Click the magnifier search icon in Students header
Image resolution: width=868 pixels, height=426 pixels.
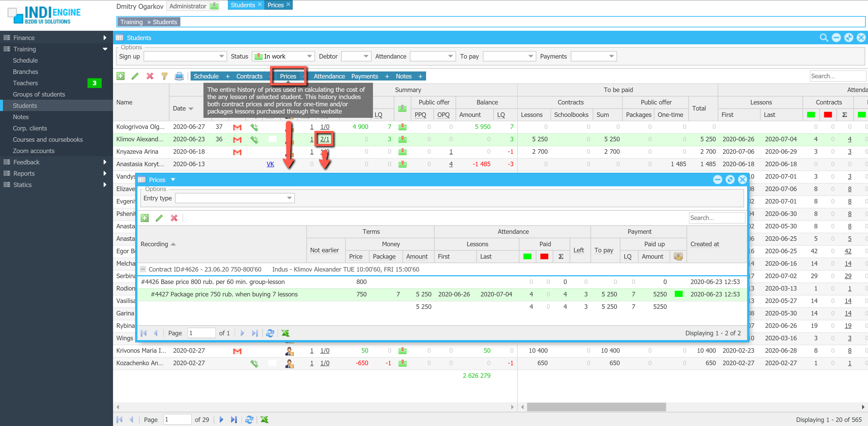[x=823, y=38]
